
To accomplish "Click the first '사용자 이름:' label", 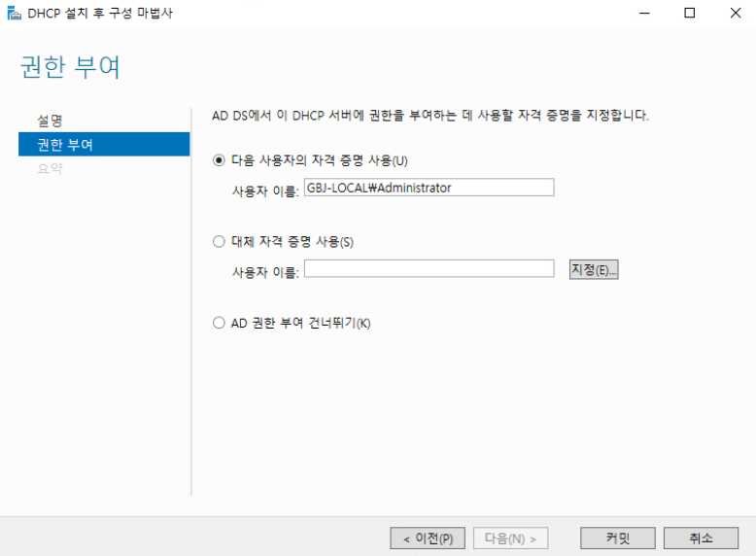I will coord(265,191).
